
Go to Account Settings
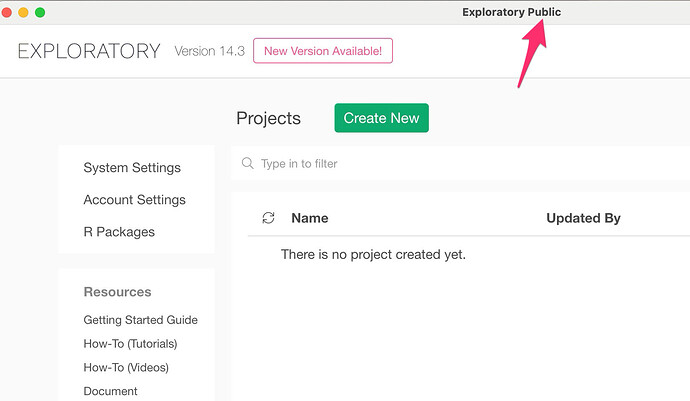(x=134, y=200)
